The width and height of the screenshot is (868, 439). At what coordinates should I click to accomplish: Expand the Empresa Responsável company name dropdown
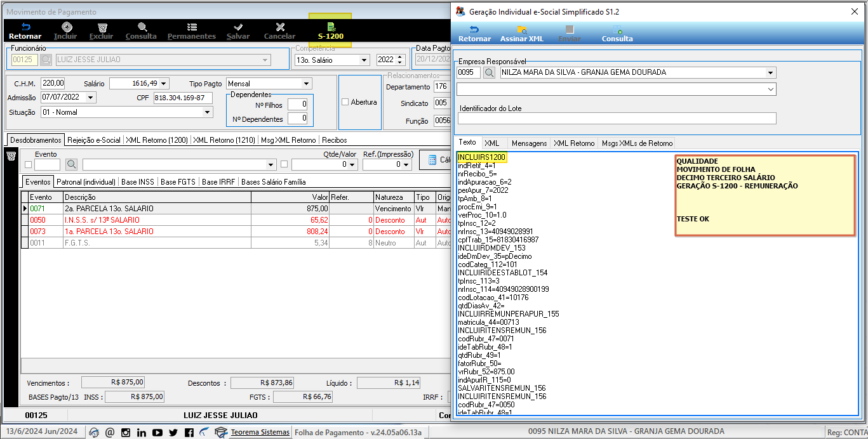pos(771,72)
